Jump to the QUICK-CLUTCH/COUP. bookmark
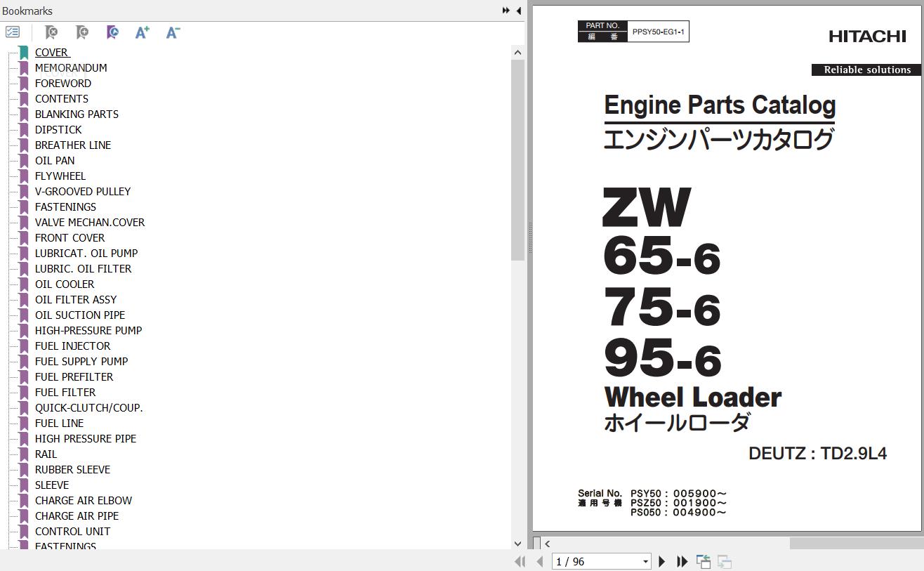Image resolution: width=924 pixels, height=571 pixels. point(89,407)
